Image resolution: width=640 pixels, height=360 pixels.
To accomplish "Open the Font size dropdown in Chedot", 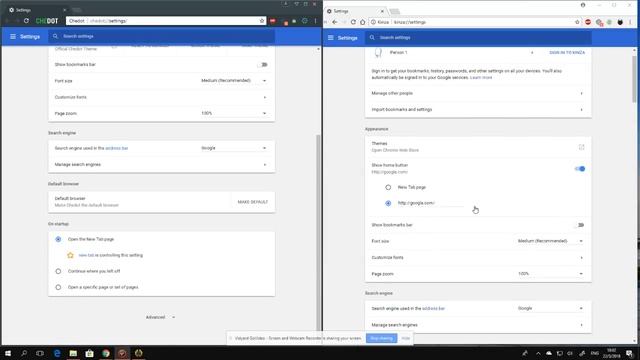I will [233, 81].
